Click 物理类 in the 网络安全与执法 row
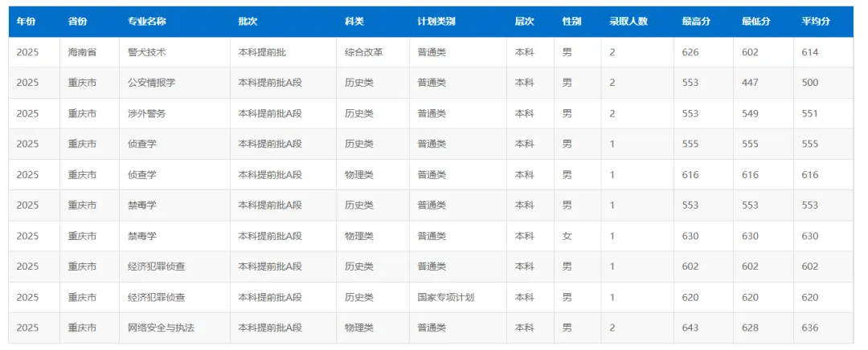Viewport: 868px width, 350px height. pyautogui.click(x=359, y=328)
